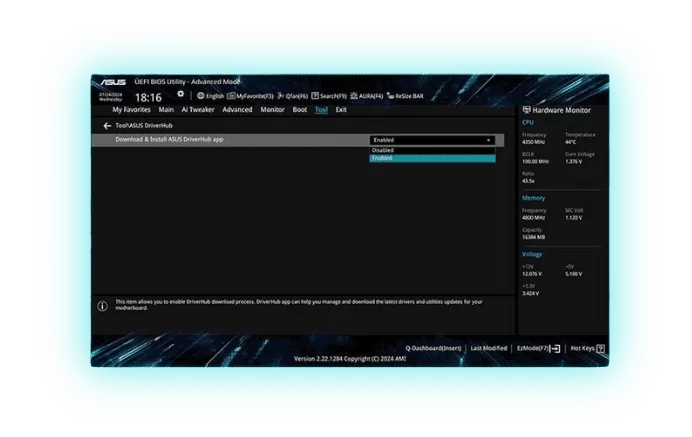692x437 pixels.
Task: Click the Capacity value 16384 MB
Action: (x=534, y=237)
